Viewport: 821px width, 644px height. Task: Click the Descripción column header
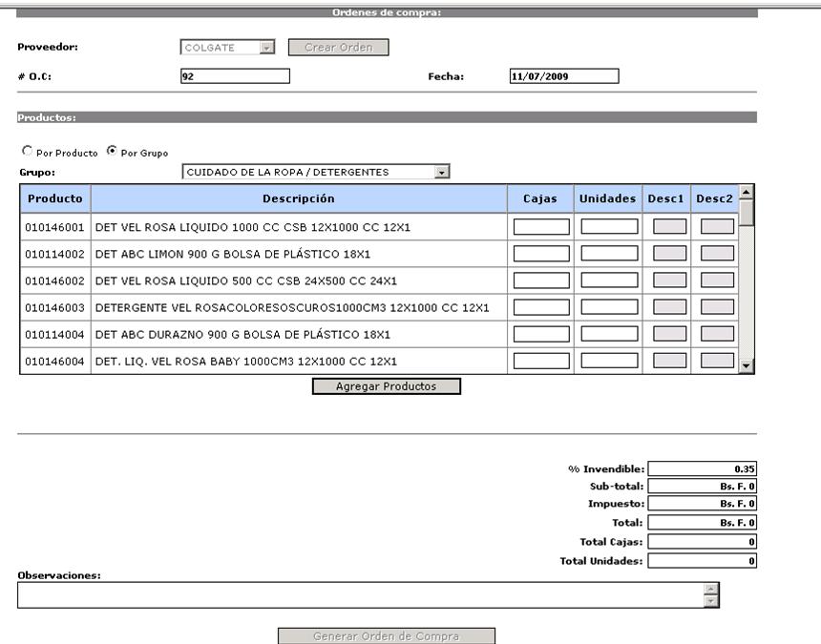[x=299, y=198]
